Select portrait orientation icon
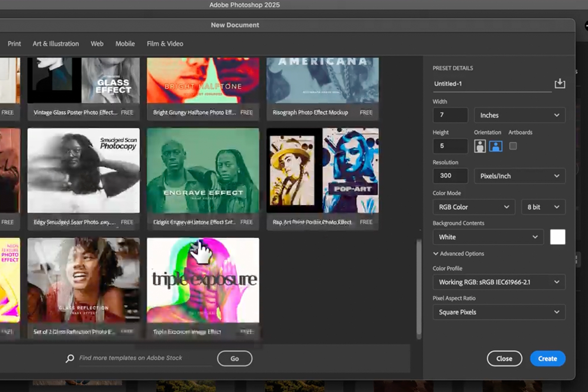This screenshot has height=392, width=588. pyautogui.click(x=480, y=146)
